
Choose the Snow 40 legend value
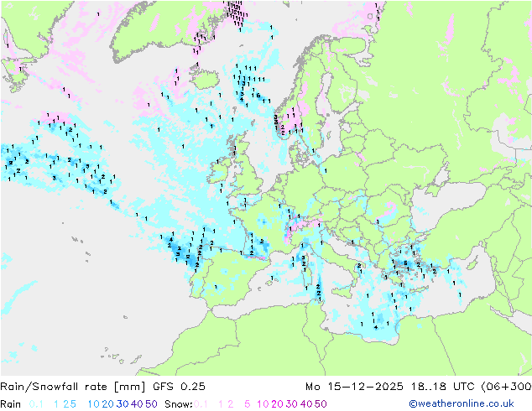pyautogui.click(x=306, y=404)
